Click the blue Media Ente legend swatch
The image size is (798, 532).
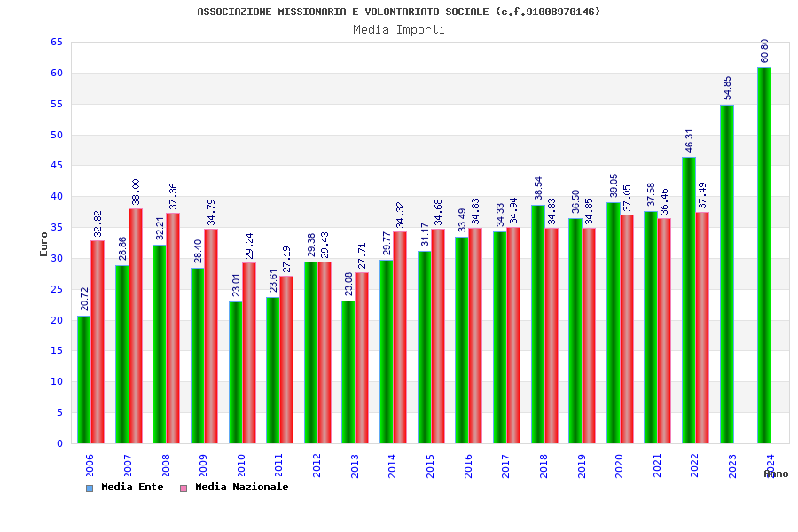click(x=90, y=489)
